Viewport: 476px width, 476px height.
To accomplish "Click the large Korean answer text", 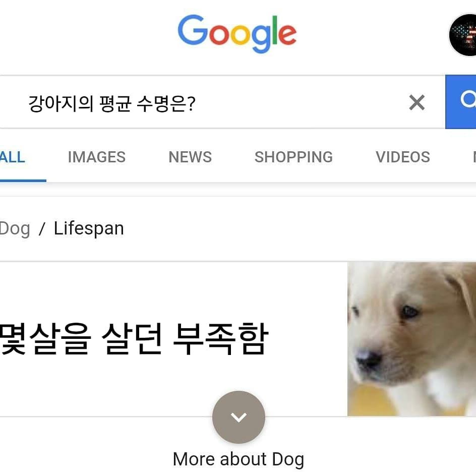I will point(134,339).
